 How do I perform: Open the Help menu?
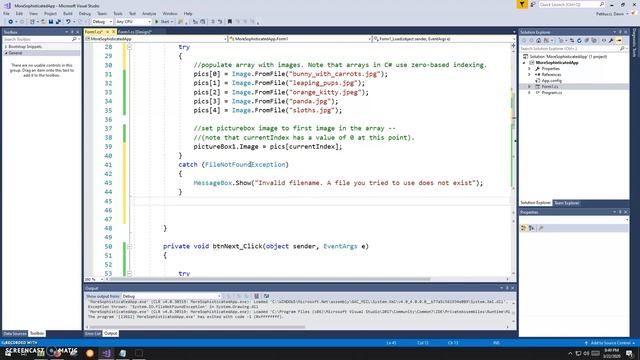(188, 13)
